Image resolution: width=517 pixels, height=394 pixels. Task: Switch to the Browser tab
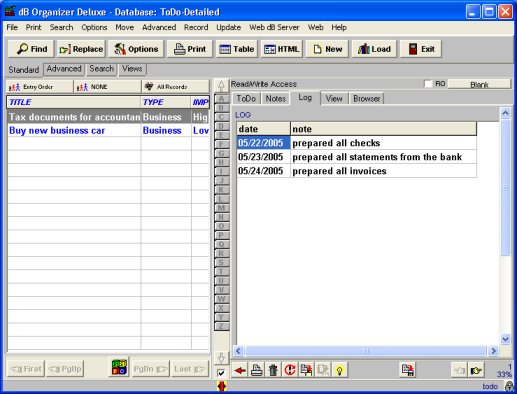(367, 99)
